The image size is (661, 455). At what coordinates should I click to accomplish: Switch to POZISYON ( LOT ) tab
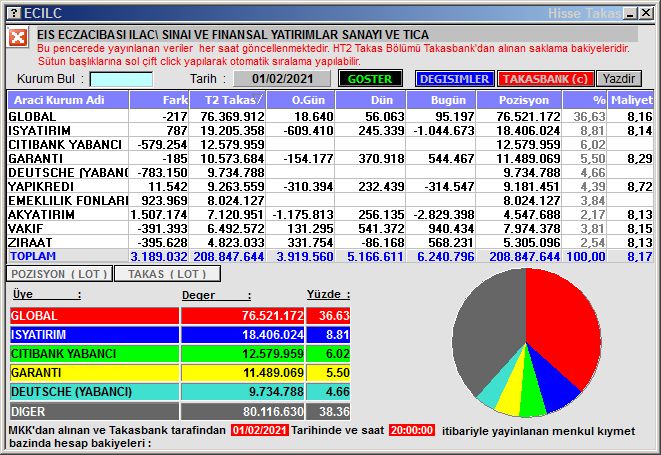(x=59, y=274)
